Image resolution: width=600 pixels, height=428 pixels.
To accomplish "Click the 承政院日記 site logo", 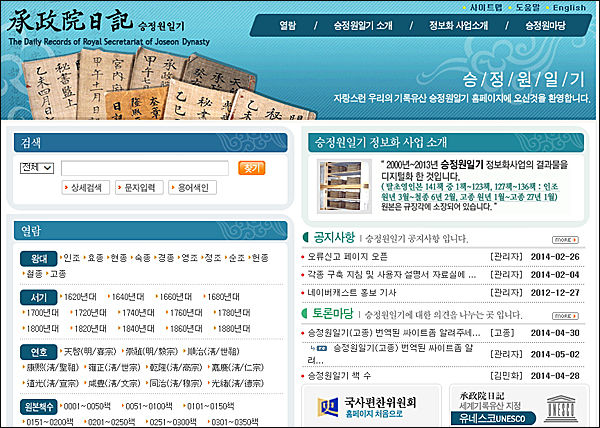I will (70, 20).
